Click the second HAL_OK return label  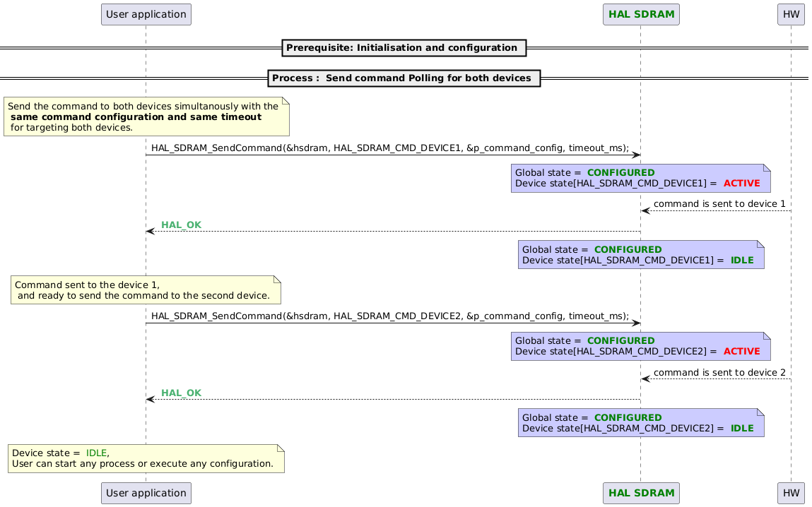pos(181,393)
